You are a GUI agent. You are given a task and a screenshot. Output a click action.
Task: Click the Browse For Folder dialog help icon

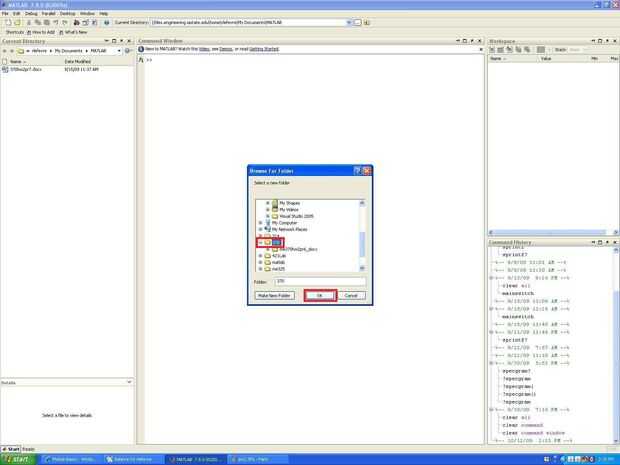tap(357, 171)
